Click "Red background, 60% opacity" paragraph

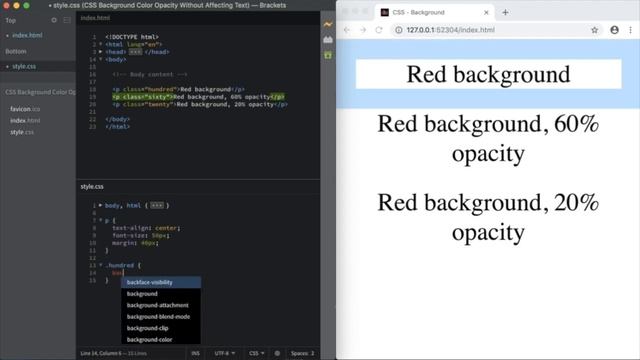click(x=488, y=138)
